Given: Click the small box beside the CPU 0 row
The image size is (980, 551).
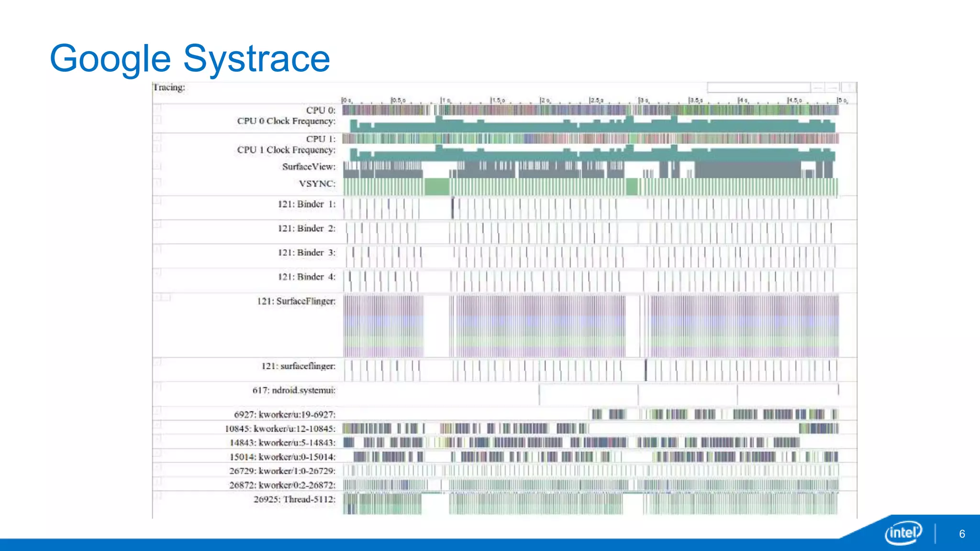Looking at the screenshot, I should pos(157,108).
